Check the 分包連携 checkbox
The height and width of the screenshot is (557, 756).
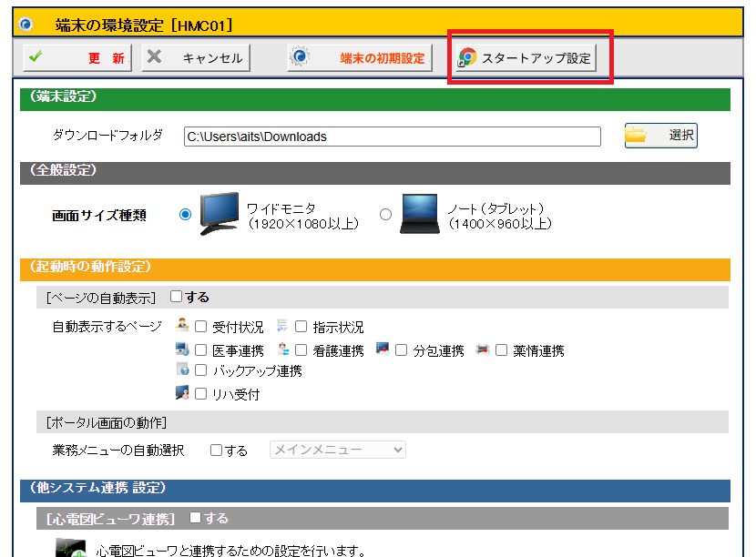click(401, 349)
